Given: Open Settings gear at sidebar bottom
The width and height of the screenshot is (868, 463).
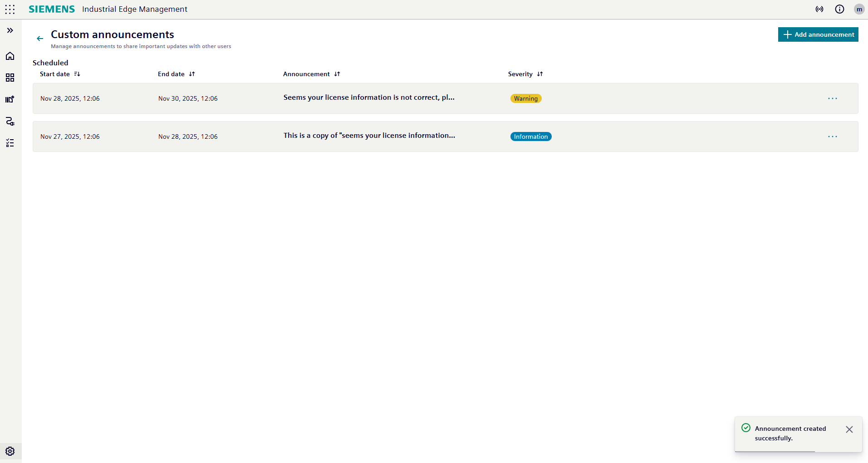Looking at the screenshot, I should [10, 451].
